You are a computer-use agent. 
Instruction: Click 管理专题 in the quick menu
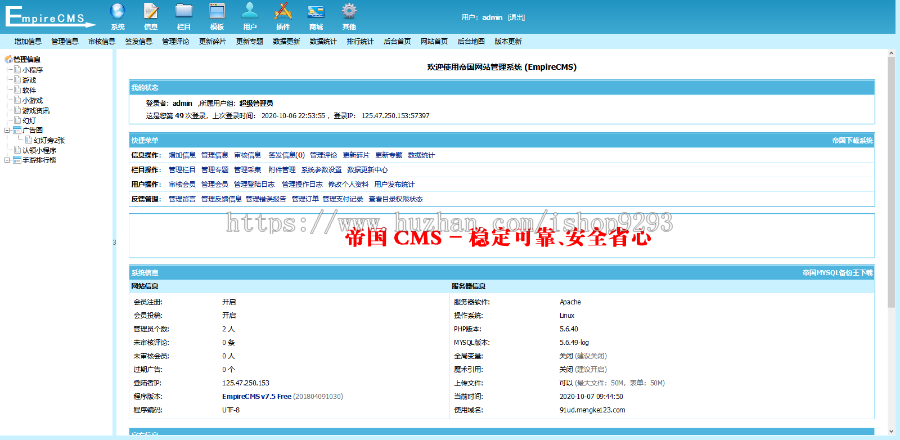tap(215, 170)
